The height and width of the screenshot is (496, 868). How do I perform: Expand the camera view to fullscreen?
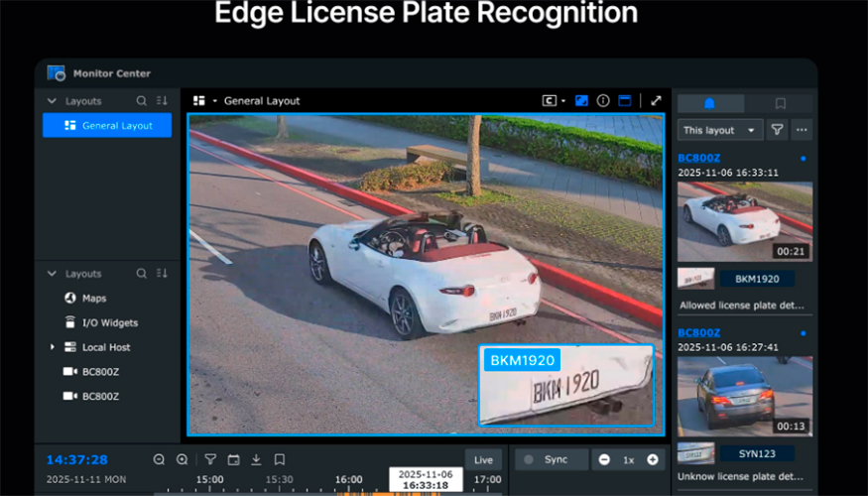656,100
